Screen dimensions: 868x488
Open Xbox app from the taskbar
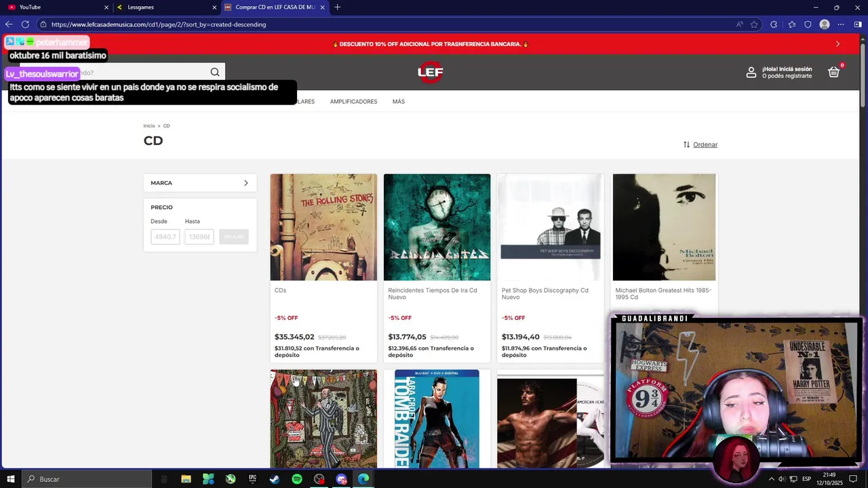pos(231,479)
